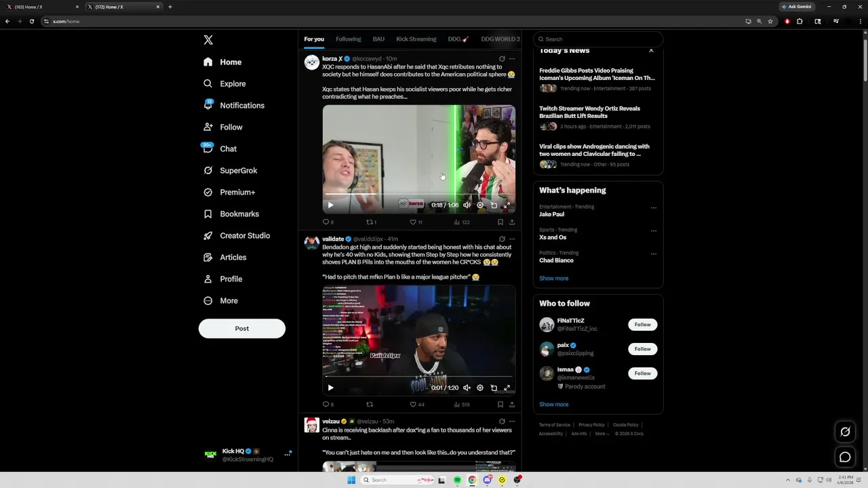Open Windows Start menu
Image resolution: width=868 pixels, height=488 pixels.
tap(351, 480)
